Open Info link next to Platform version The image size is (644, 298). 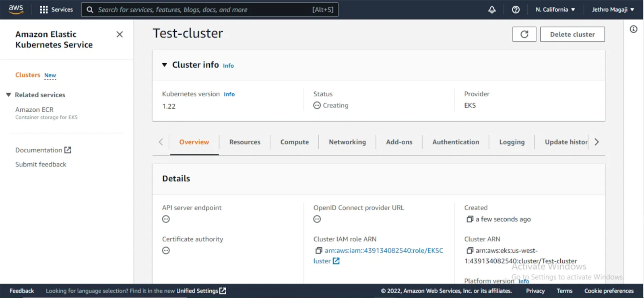pyautogui.click(x=524, y=281)
